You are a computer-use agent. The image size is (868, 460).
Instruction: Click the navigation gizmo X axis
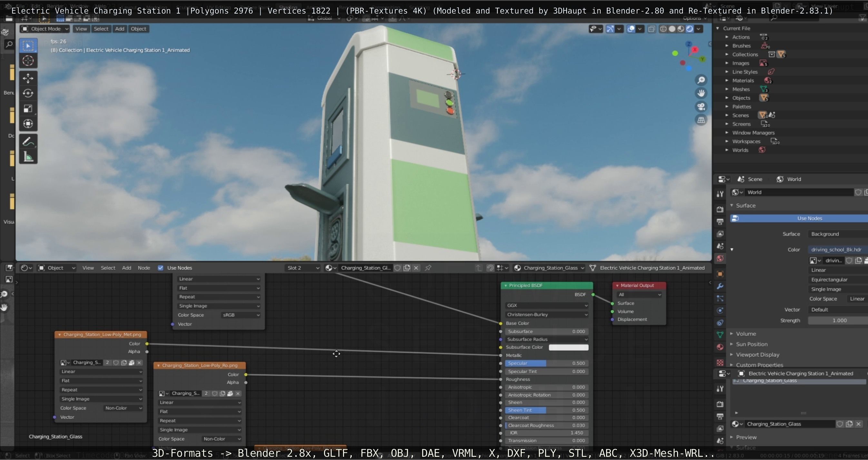(695, 50)
